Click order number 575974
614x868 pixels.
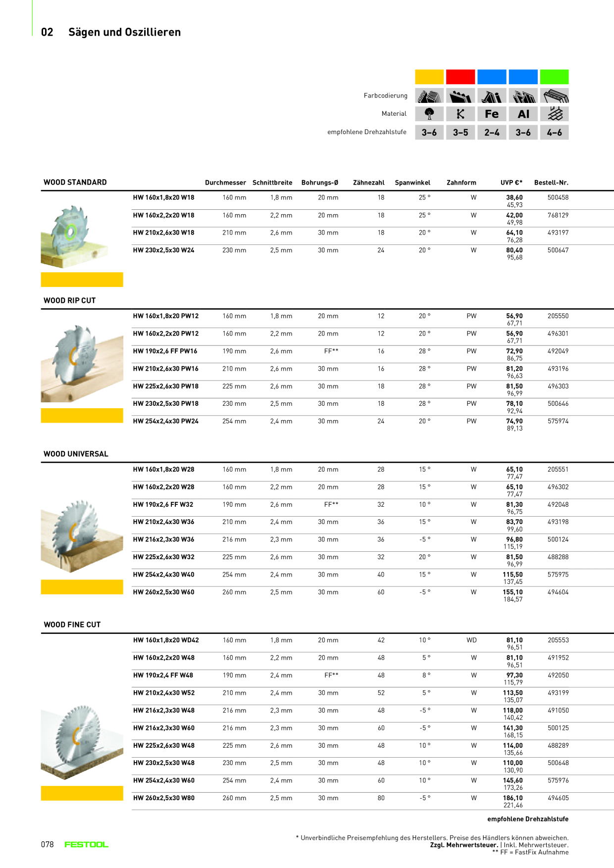click(x=558, y=421)
